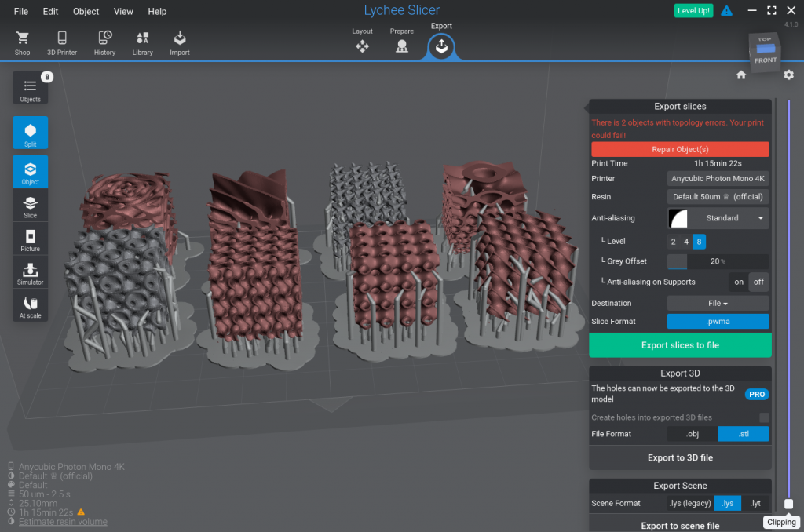Open the Objects list panel

click(31, 88)
